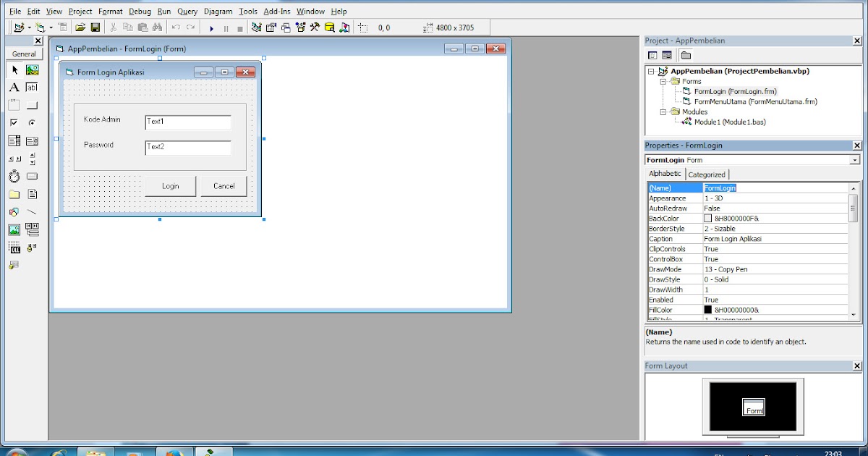This screenshot has width=868, height=456.
Task: Click the Save Project toolbar icon
Action: click(95, 27)
